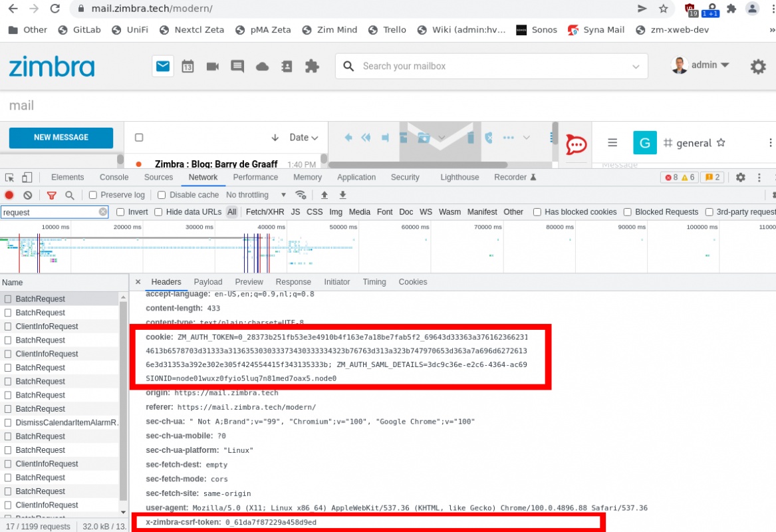Clear the network log in DevTools
The height and width of the screenshot is (532, 776).
pos(28,196)
